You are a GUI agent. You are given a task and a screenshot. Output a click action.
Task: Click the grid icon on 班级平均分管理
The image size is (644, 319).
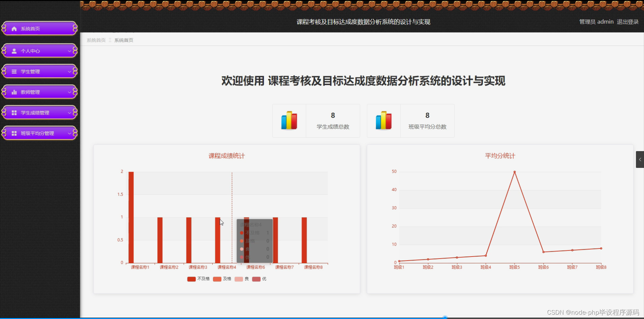pyautogui.click(x=14, y=133)
